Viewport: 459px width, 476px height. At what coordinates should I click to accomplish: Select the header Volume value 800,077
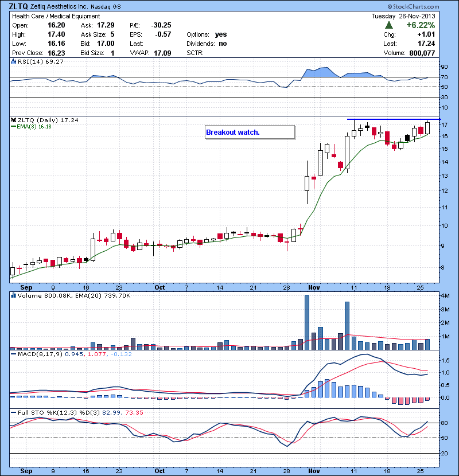pyautogui.click(x=422, y=53)
